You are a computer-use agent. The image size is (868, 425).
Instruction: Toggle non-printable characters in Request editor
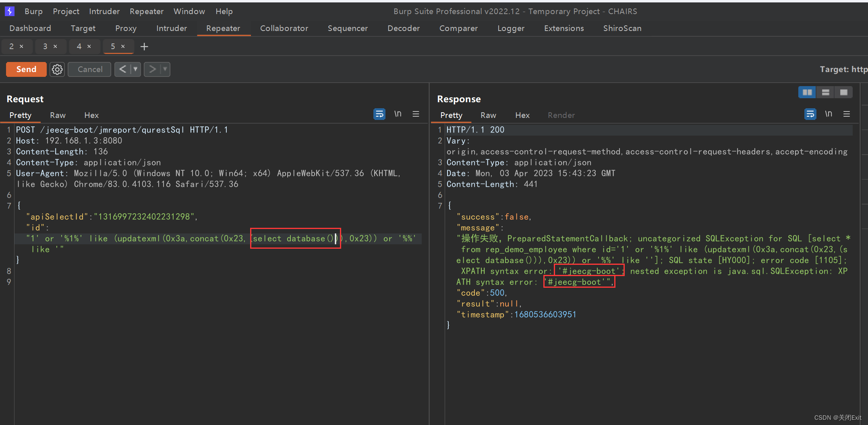pos(398,114)
